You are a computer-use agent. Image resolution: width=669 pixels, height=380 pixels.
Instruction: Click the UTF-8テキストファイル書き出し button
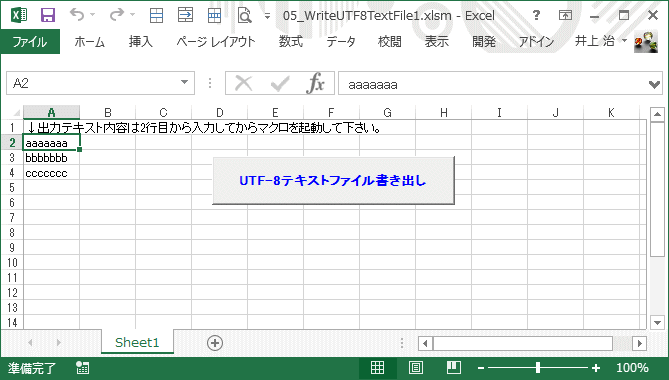pyautogui.click(x=333, y=180)
